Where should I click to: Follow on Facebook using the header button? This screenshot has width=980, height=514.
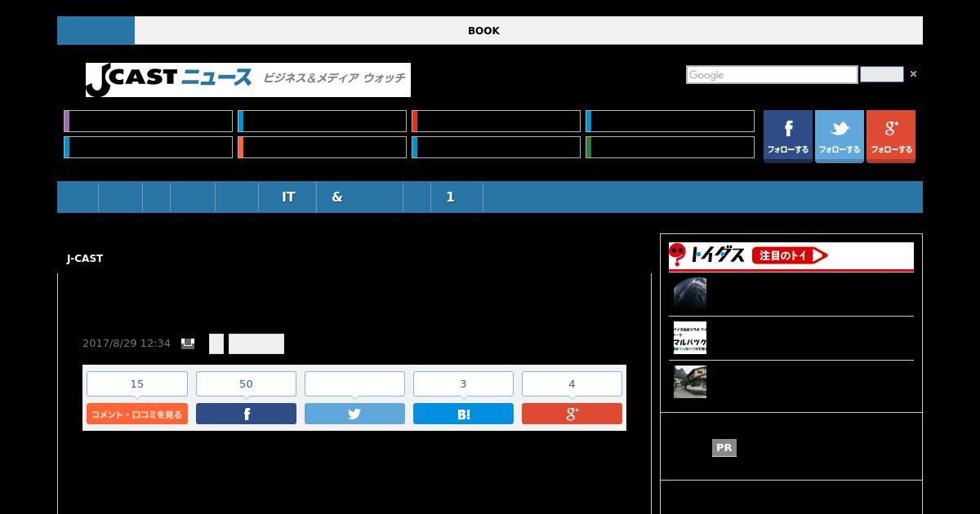click(788, 136)
